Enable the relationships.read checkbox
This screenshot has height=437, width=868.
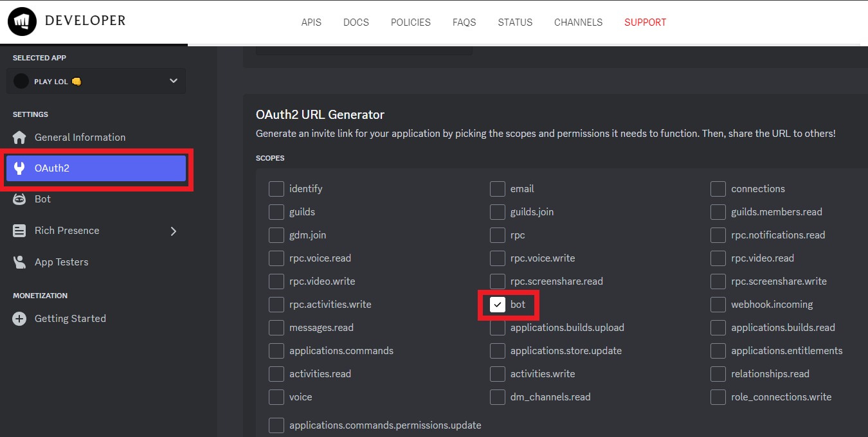click(718, 374)
